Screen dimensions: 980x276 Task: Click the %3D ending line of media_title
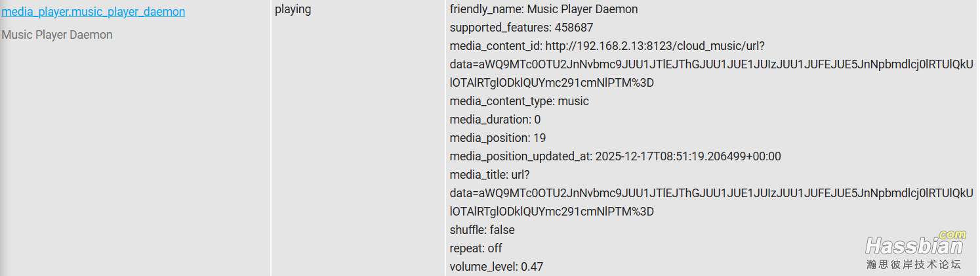point(552,212)
